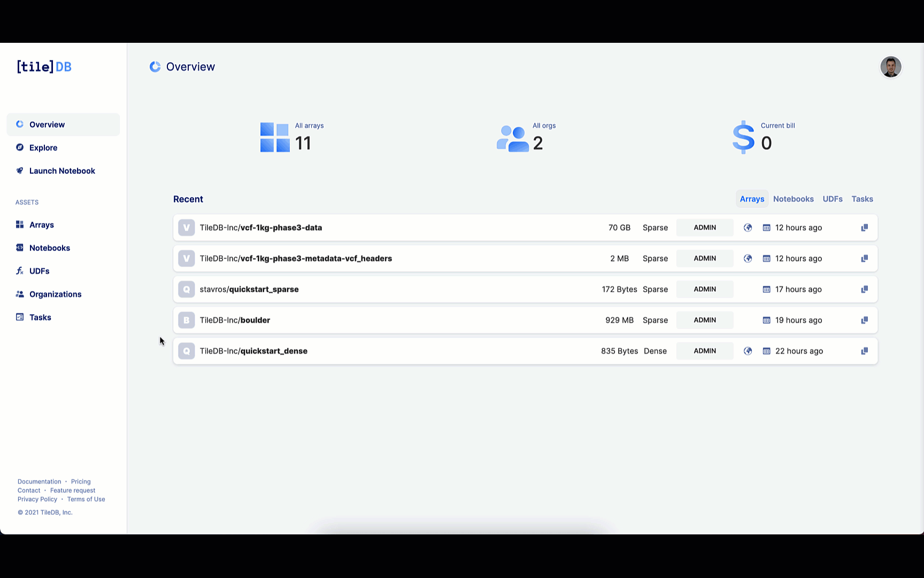Open TileDB-Inc/vcf-1kg-phase3-data array
The width and height of the screenshot is (924, 578).
click(261, 227)
